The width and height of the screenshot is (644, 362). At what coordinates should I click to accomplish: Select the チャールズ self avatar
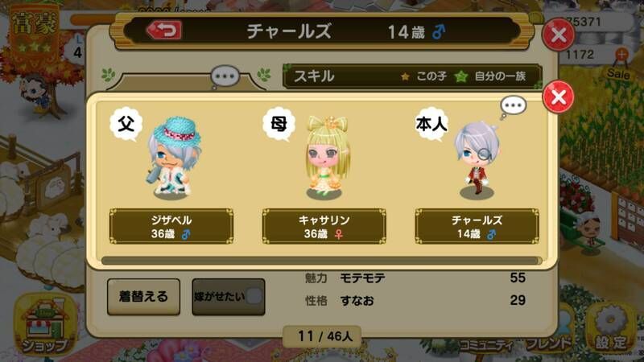(477, 160)
